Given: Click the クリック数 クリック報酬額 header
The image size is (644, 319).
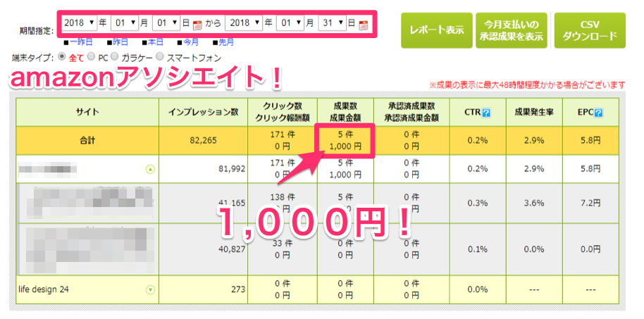Looking at the screenshot, I should 282,113.
